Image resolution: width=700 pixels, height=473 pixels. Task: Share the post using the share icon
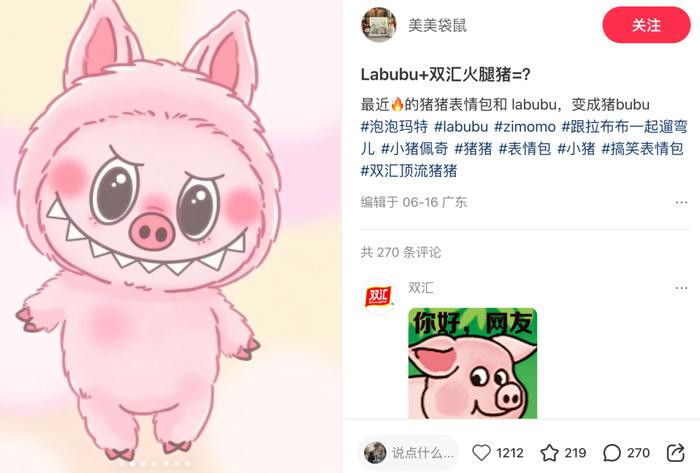pyautogui.click(x=675, y=453)
